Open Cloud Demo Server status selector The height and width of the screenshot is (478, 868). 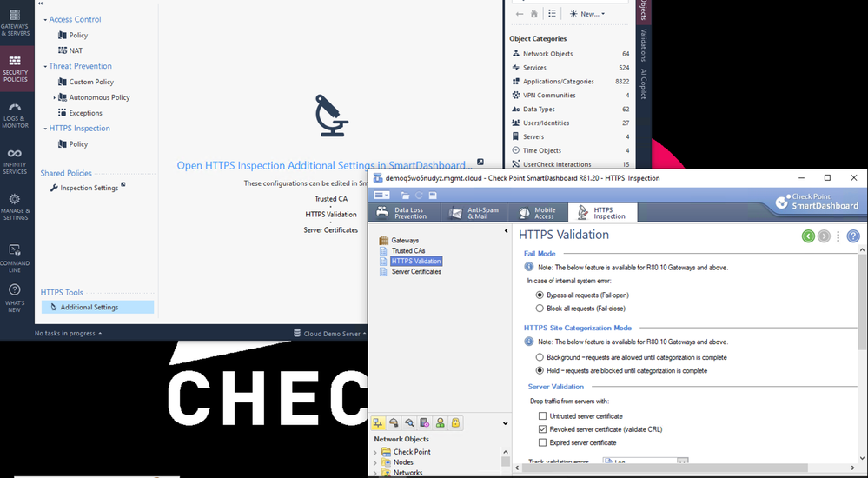pyautogui.click(x=330, y=334)
